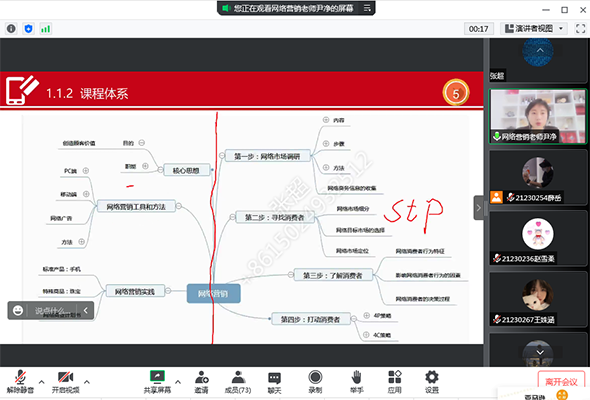Select the teacher's video thumbnail
This screenshot has width=590, height=400.
click(538, 116)
